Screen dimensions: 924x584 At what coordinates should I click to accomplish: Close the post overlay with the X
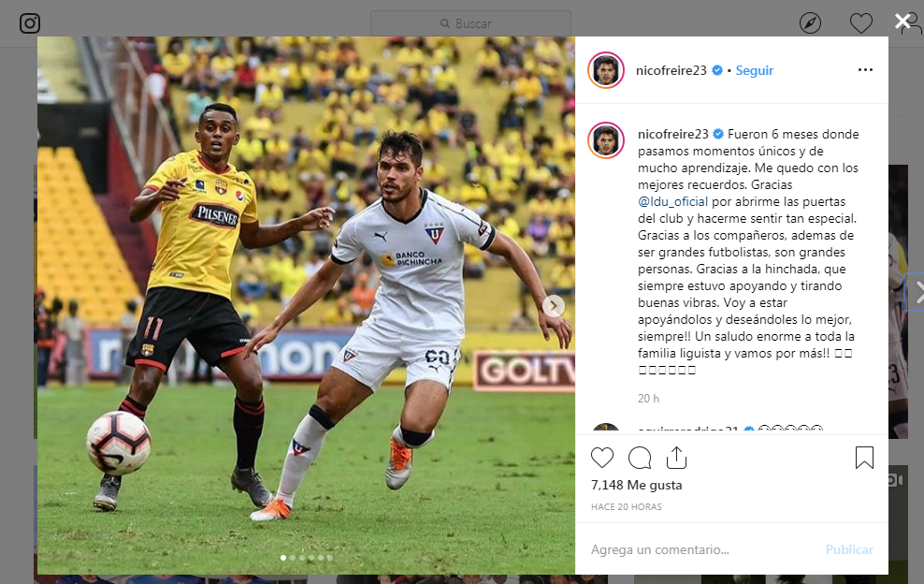(x=902, y=22)
